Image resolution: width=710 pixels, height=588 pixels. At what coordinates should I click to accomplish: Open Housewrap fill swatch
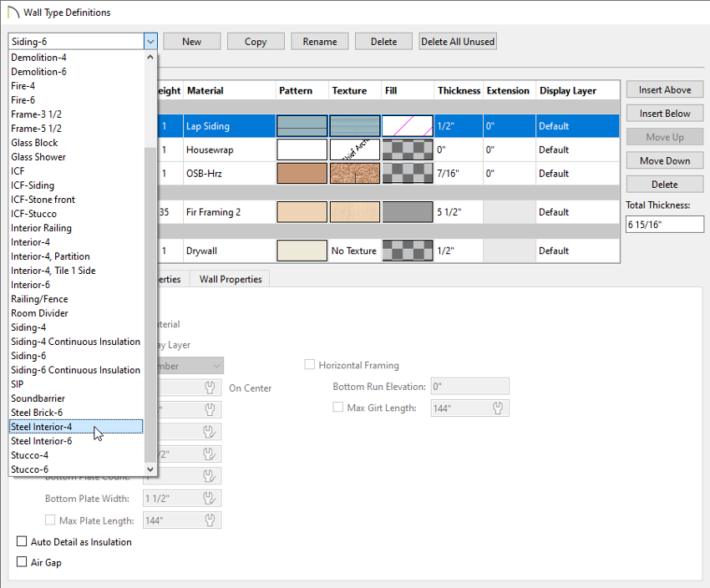(x=408, y=150)
